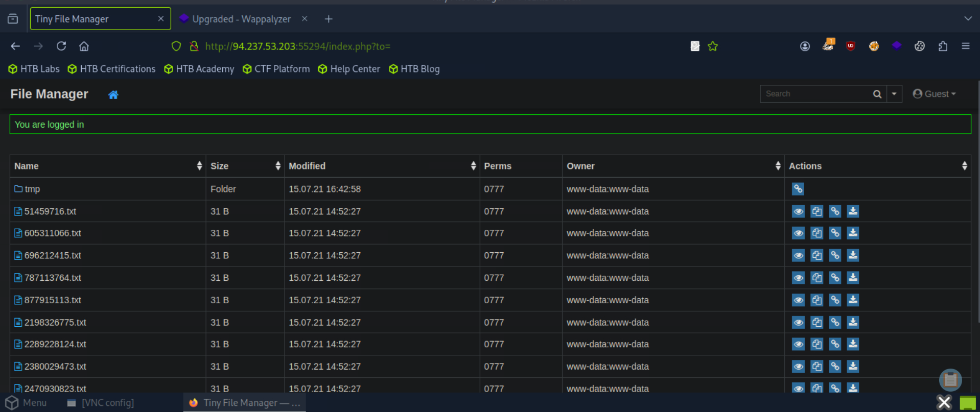Click the search magnifier icon
The image size is (980, 412).
click(x=877, y=94)
